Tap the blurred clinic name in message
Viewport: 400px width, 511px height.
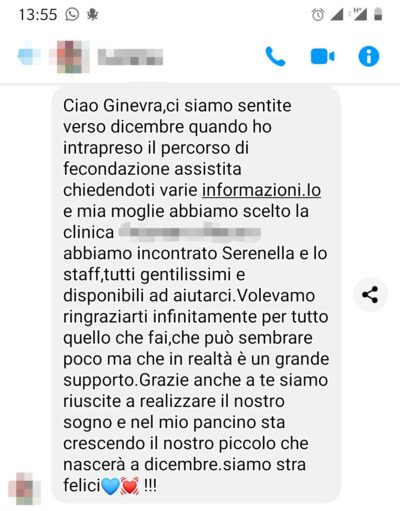189,232
